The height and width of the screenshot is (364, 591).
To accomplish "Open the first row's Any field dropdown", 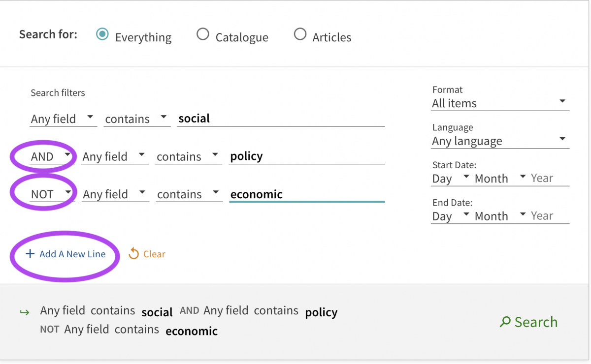I will point(63,119).
